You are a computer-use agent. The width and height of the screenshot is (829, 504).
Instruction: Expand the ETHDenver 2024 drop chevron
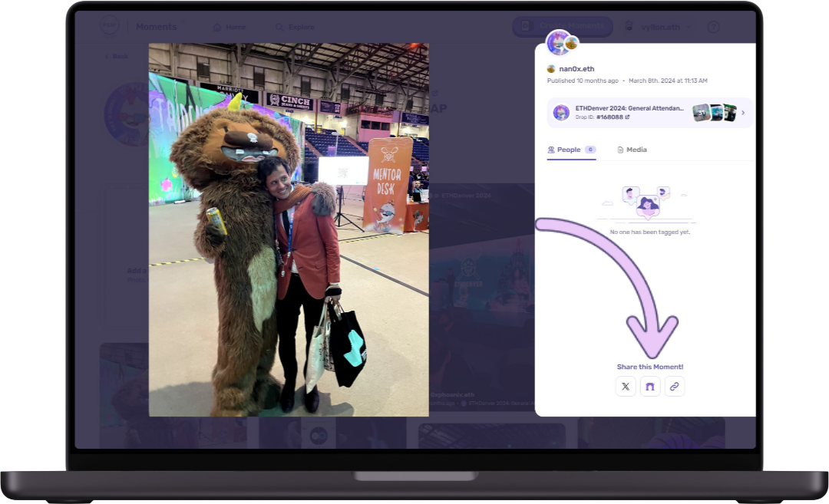742,113
